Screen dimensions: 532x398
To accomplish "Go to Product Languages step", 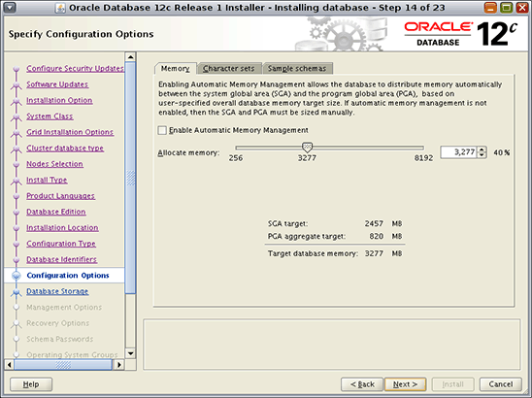I will click(61, 196).
